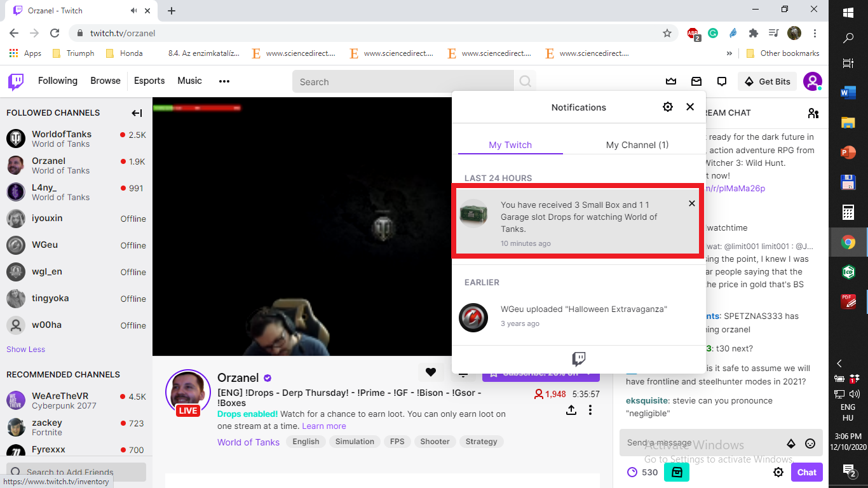The image size is (868, 488).
Task: Click the search magnifier button
Action: [x=525, y=81]
